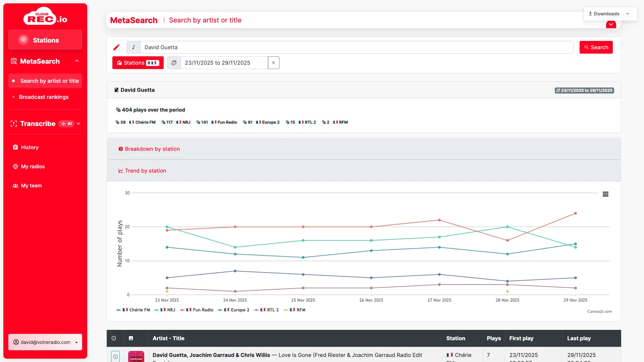Image resolution: width=644 pixels, height=362 pixels.
Task: Collapse the MetaSearch sidebar section
Action: (x=77, y=61)
